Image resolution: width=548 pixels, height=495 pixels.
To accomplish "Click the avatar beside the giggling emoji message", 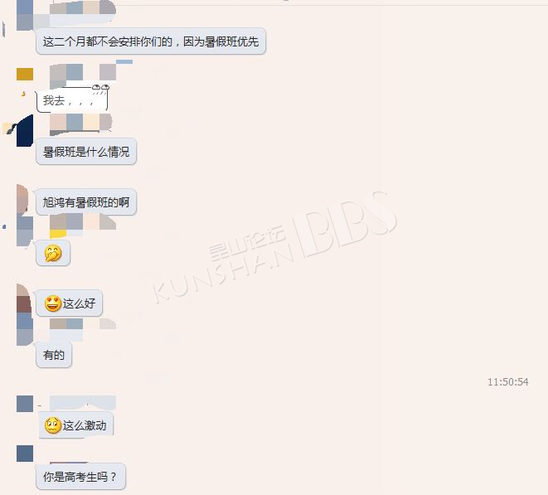I will [25, 231].
